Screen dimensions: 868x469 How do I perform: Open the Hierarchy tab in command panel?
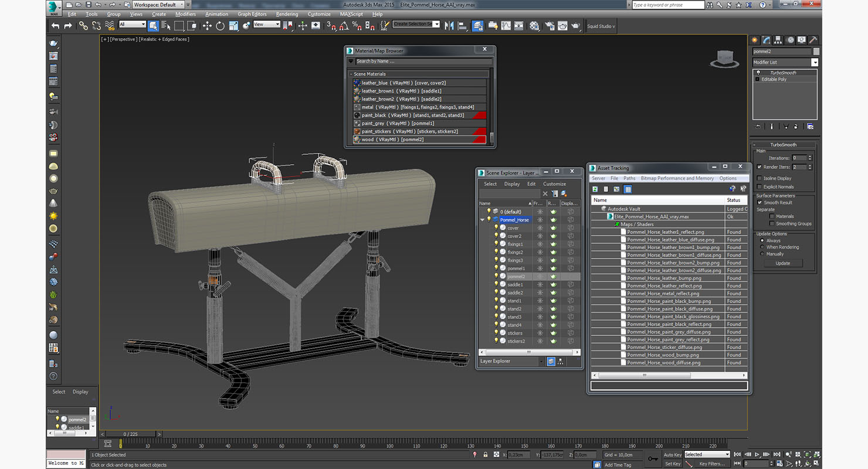click(x=778, y=40)
